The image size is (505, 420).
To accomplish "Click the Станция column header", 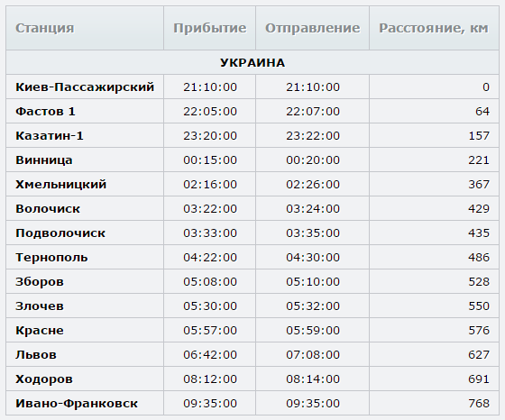I will point(45,28).
